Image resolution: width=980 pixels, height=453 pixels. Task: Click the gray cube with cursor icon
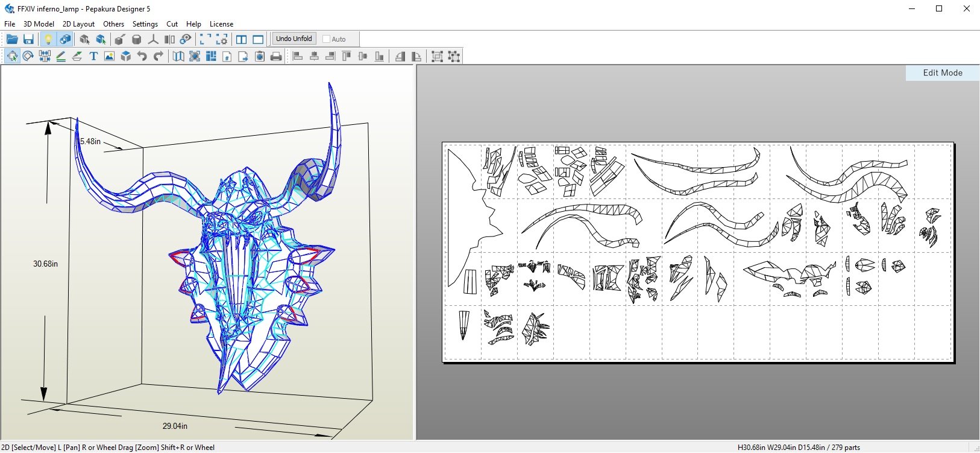click(84, 39)
